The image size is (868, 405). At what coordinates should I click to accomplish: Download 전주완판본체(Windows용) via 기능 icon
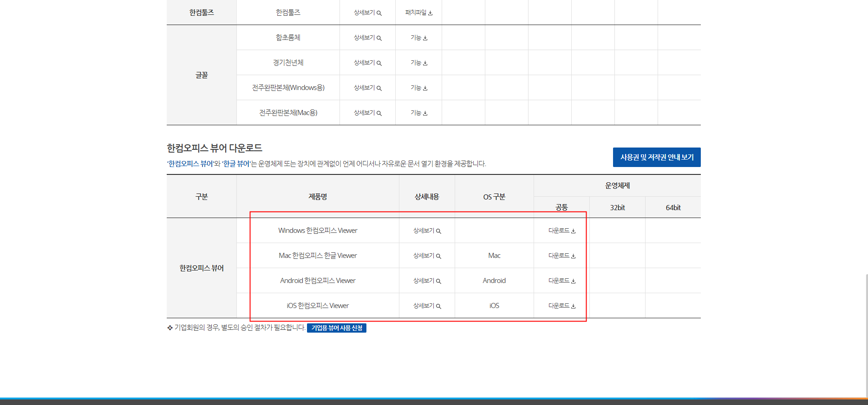coord(418,88)
